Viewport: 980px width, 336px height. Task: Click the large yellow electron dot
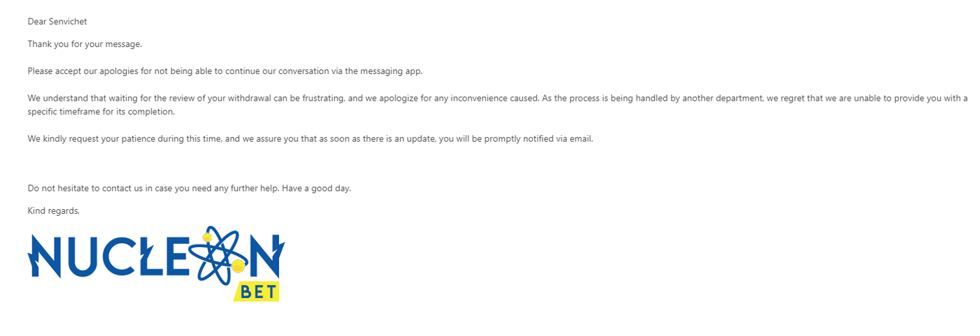tap(238, 266)
